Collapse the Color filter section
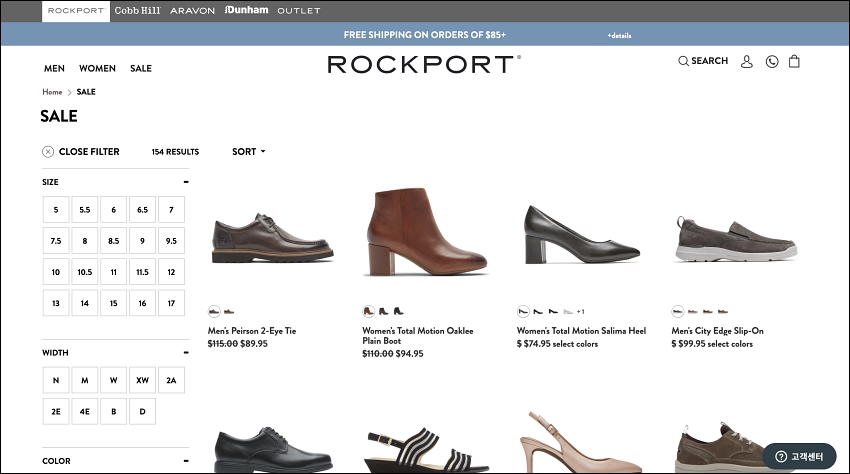Viewport: 850px width, 474px height. coord(186,461)
